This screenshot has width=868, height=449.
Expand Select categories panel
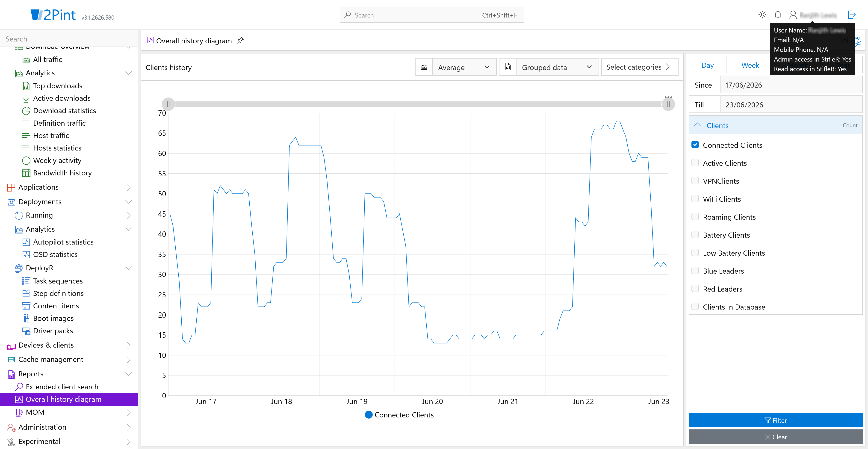coord(639,67)
